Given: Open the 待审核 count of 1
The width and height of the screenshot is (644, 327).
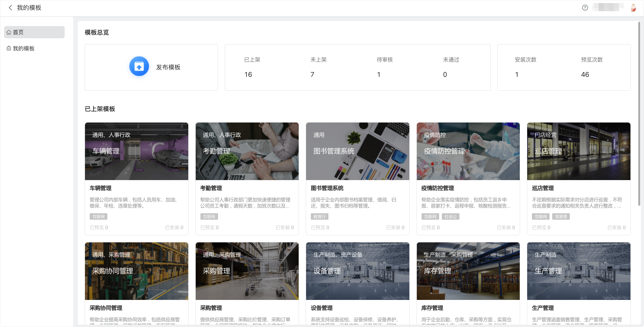Looking at the screenshot, I should [x=379, y=74].
